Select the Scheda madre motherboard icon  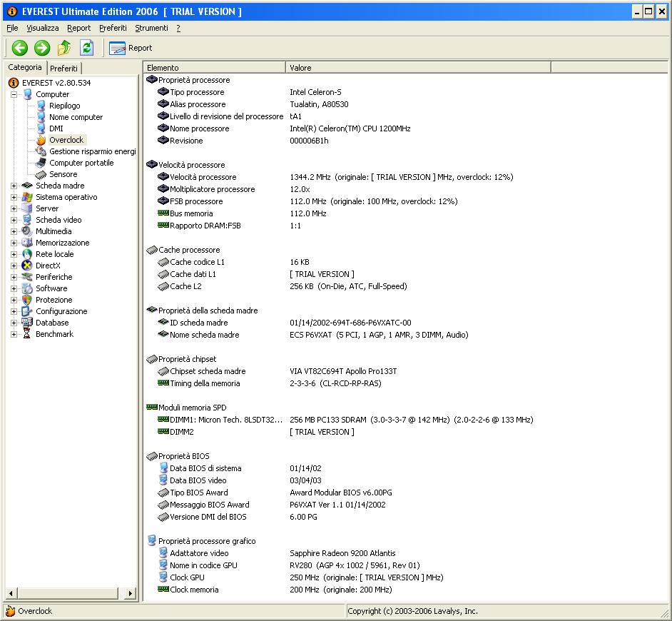(27, 186)
